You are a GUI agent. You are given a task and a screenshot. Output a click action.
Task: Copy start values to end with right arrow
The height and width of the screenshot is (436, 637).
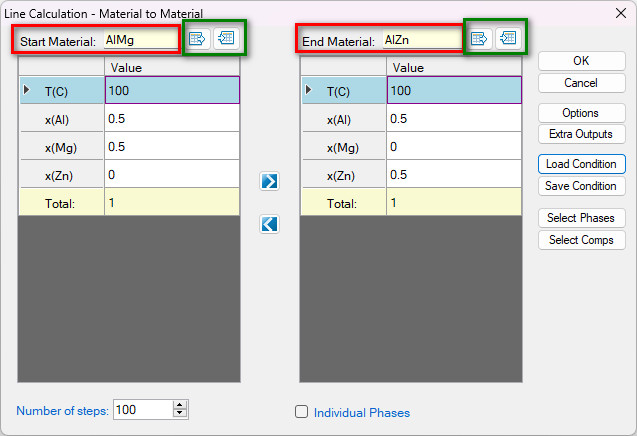point(269,181)
